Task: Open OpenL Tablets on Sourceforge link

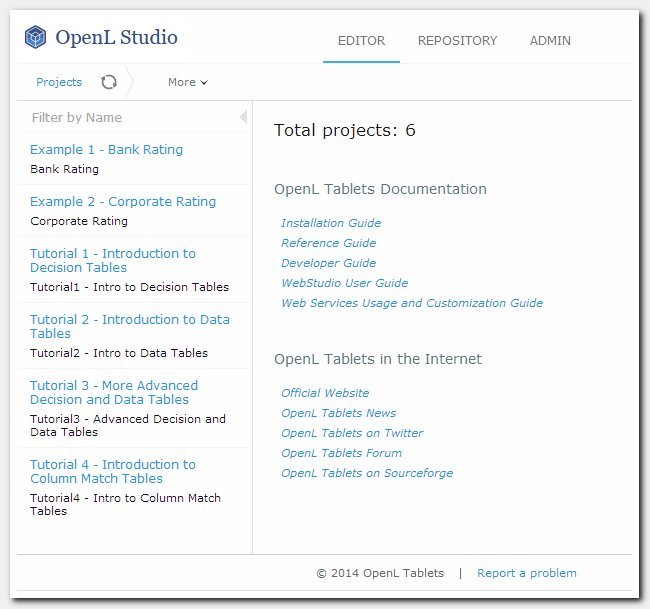Action: pyautogui.click(x=367, y=473)
